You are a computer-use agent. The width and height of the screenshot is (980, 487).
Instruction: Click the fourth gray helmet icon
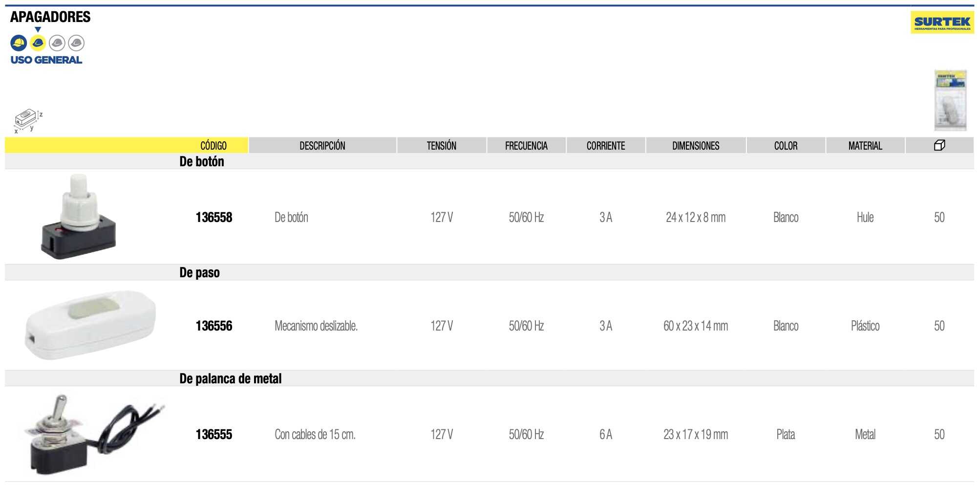[76, 43]
